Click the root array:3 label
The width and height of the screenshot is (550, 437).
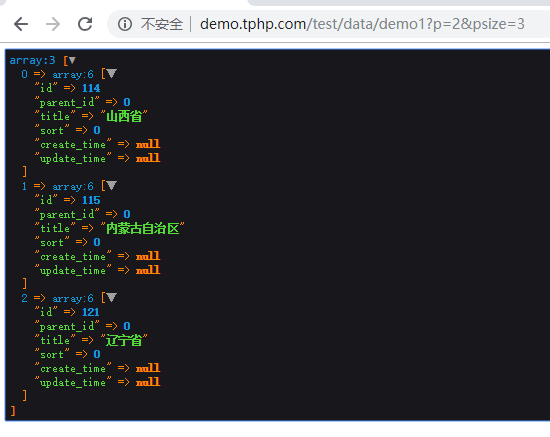[x=32, y=60]
